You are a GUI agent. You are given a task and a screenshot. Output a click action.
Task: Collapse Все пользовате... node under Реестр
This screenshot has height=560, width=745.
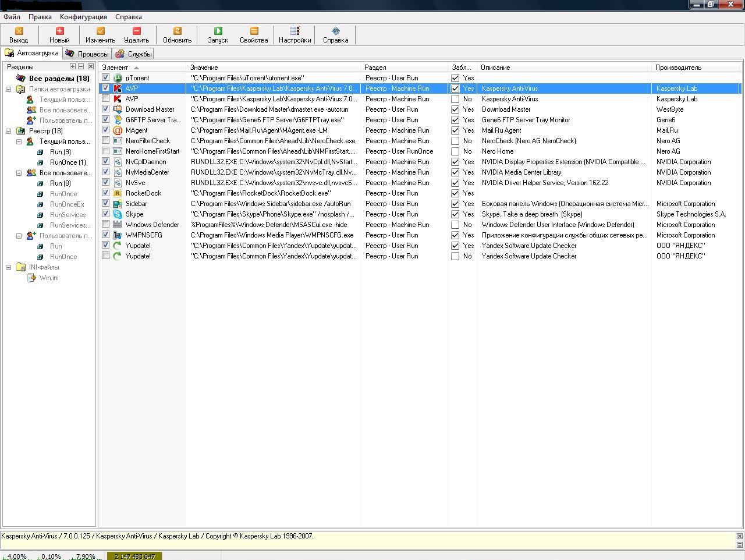[19, 173]
